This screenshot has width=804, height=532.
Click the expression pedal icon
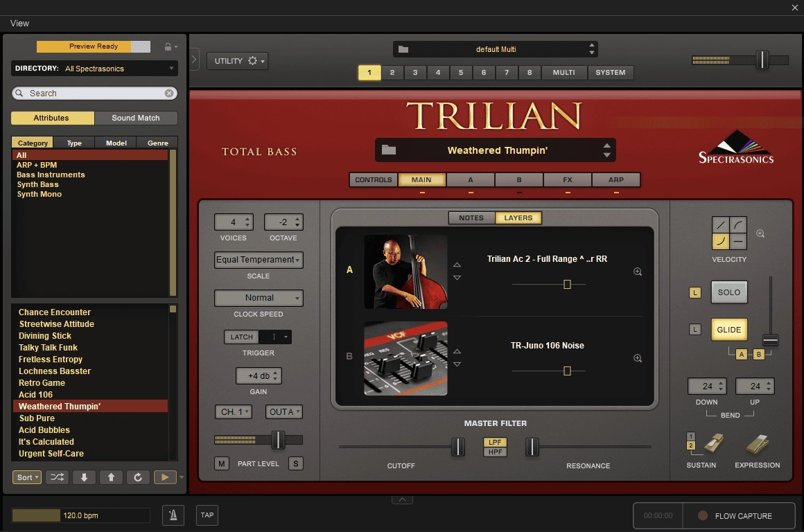758,444
